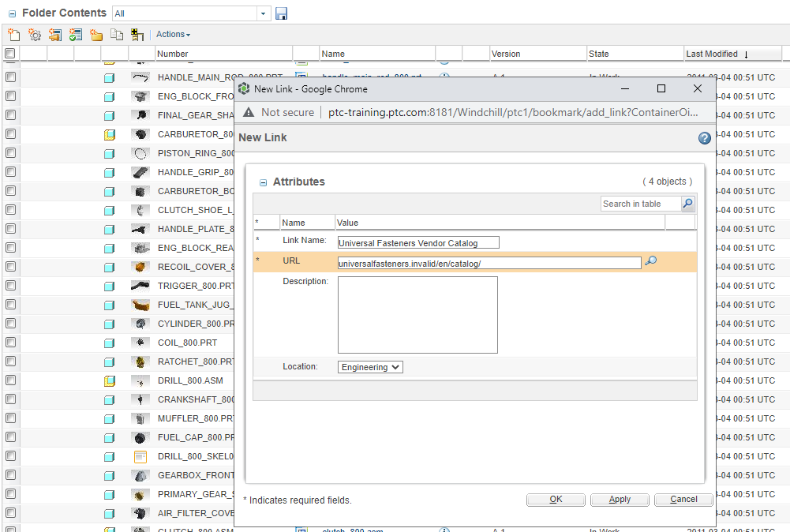Click the assembly type icon for the DRILL_800.ASM row
Viewport: 790px width, 532px height.
point(110,381)
